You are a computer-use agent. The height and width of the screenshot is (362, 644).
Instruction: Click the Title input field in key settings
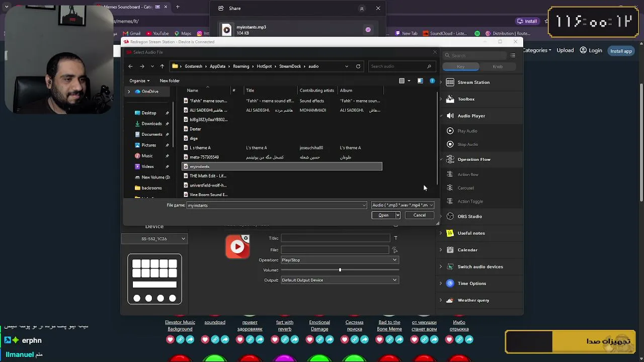point(336,238)
